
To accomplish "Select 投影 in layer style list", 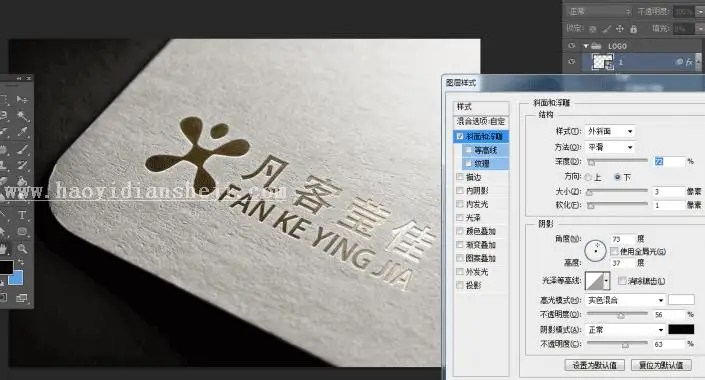I will 473,286.
